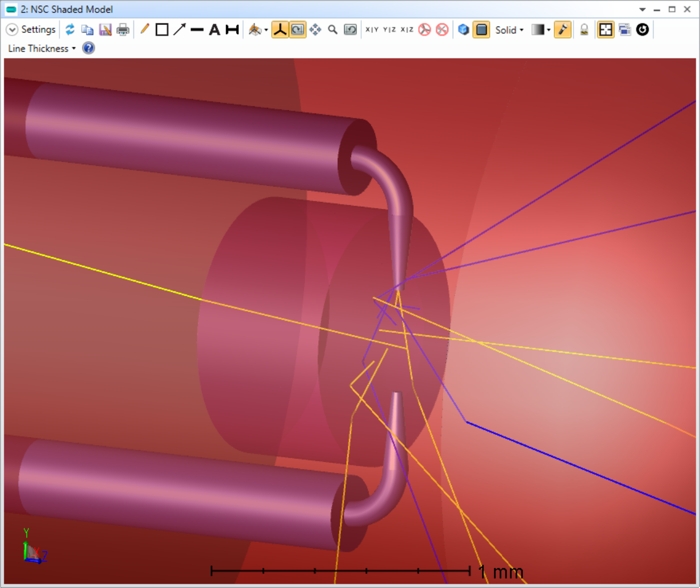Viewport: 700px width, 588px height.
Task: Open the gradient background color dropdown
Action: click(541, 30)
